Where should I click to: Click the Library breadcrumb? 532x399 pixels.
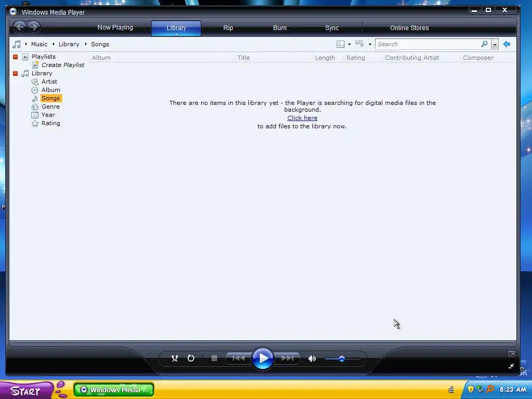pos(69,44)
